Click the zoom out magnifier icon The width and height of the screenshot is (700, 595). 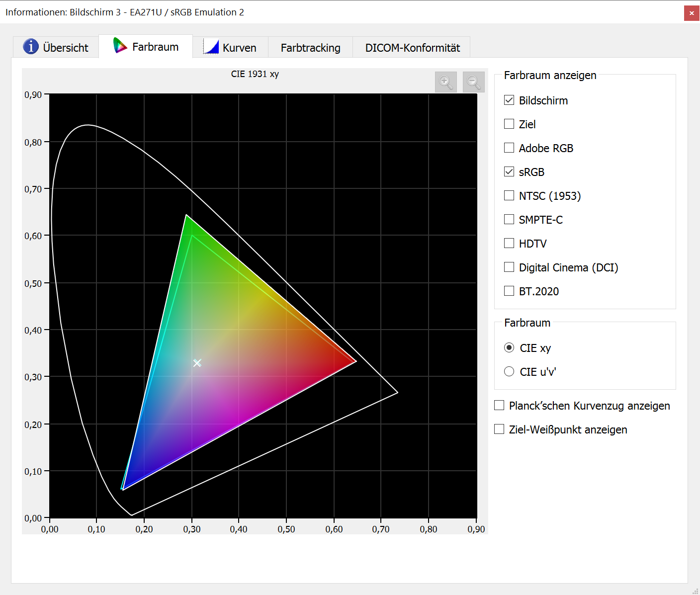pyautogui.click(x=473, y=82)
